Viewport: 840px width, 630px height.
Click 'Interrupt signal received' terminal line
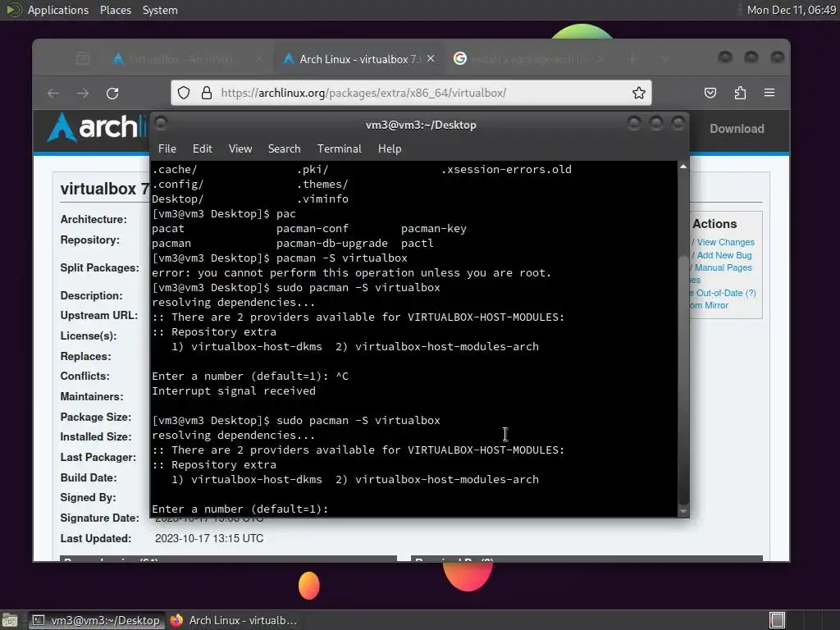click(x=234, y=391)
